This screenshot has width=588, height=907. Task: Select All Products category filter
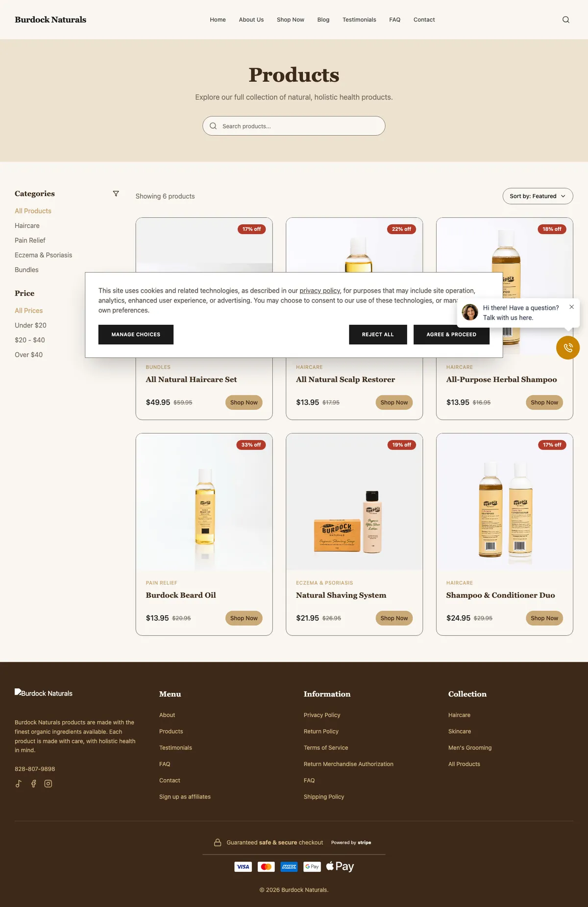[x=33, y=211]
